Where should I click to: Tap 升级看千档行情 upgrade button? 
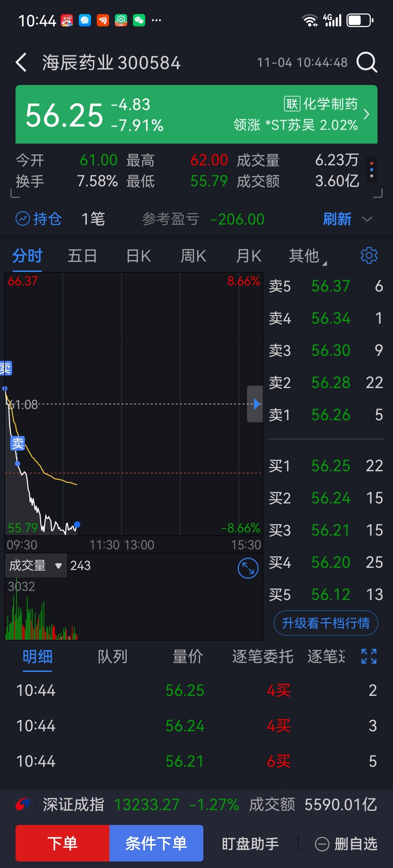pos(326,623)
